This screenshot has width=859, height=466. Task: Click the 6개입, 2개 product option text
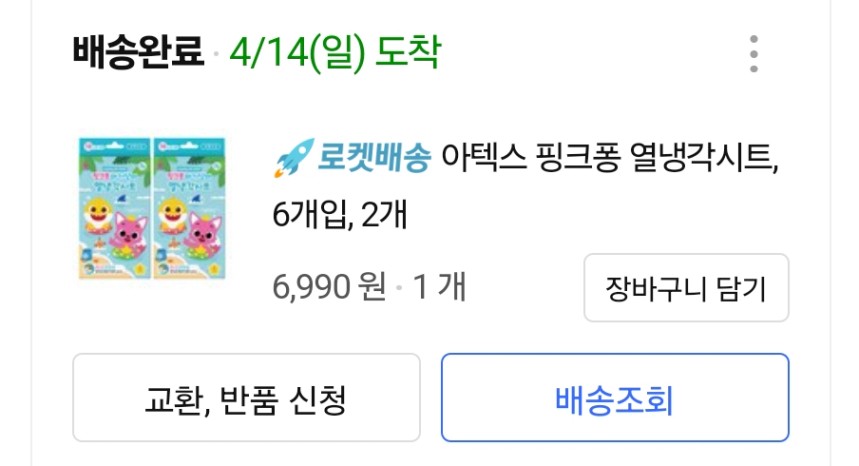340,214
